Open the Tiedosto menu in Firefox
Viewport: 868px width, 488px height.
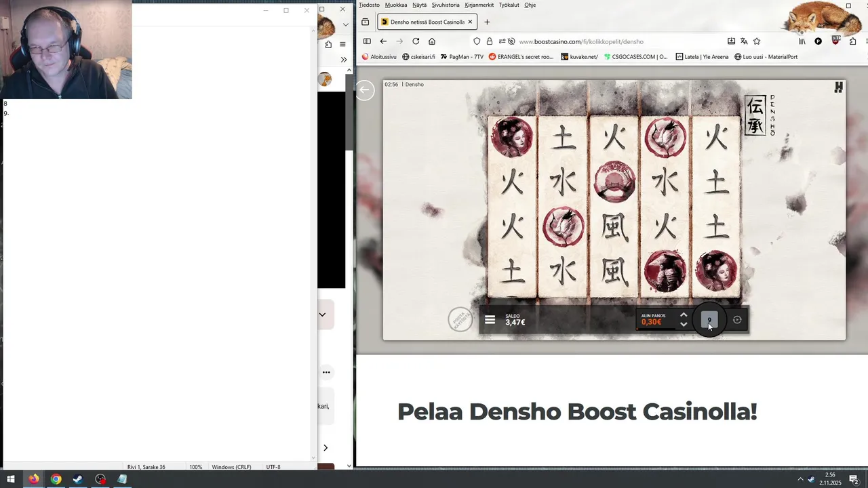369,5
